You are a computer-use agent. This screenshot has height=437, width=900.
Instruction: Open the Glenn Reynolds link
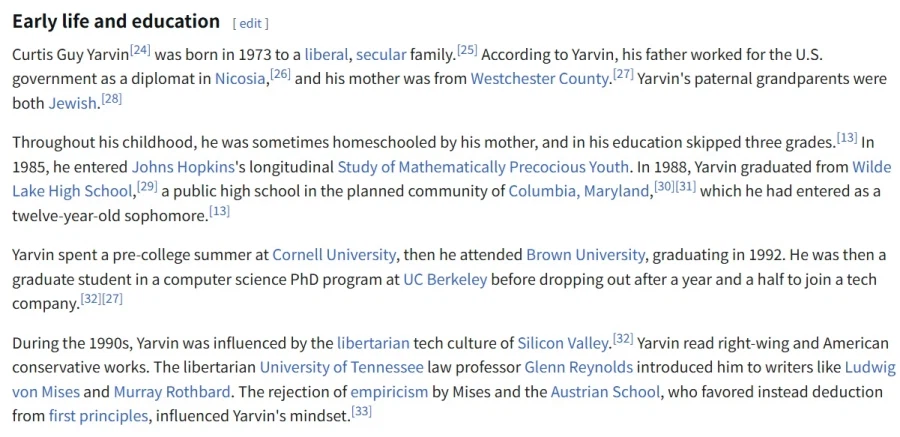579,367
